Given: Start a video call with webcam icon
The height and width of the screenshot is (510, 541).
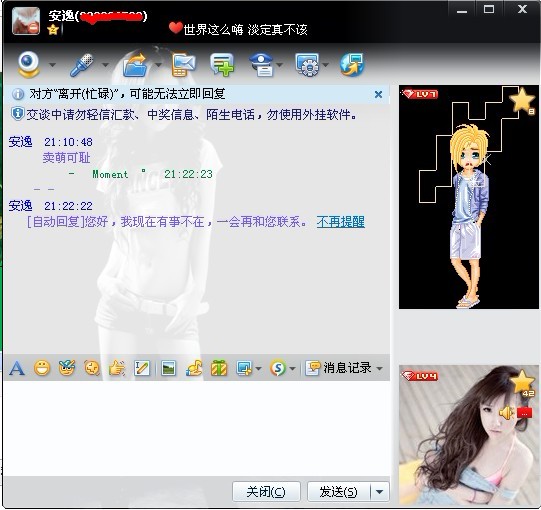Looking at the screenshot, I should click(28, 65).
